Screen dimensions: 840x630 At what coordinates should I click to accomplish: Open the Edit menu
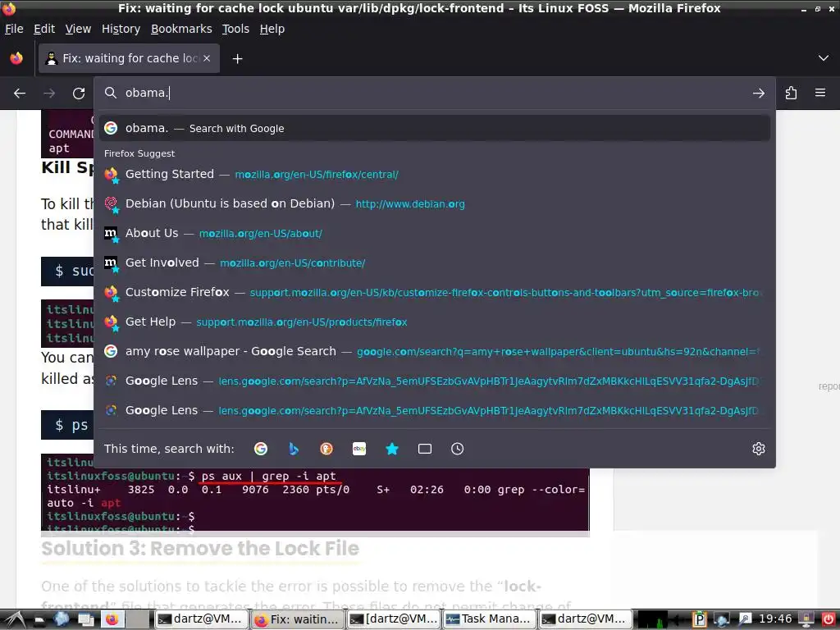[44, 29]
